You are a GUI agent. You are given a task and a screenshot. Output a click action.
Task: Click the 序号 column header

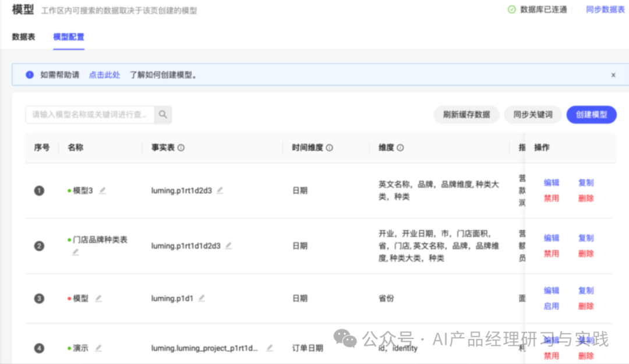42,148
